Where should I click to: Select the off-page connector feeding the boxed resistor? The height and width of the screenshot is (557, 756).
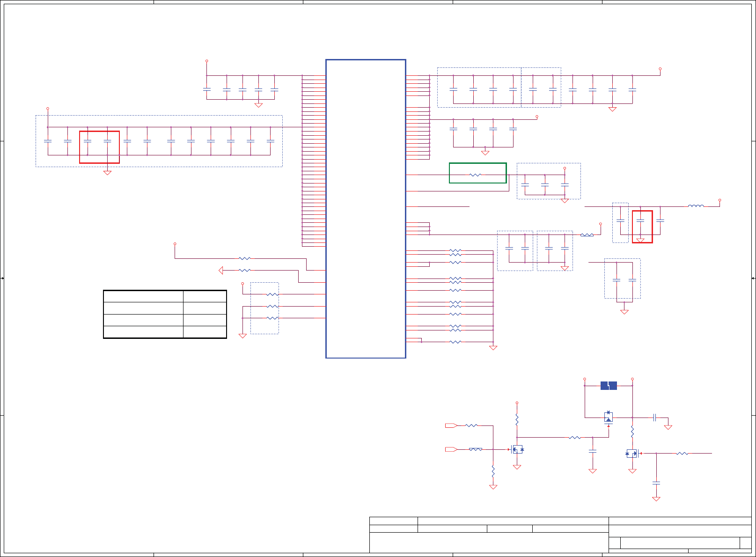(451, 449)
